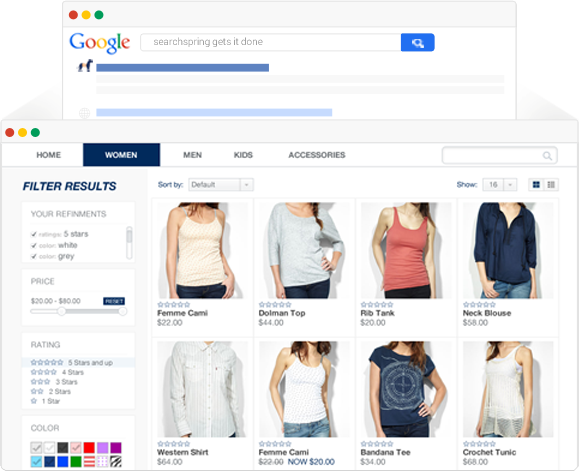Click the blue Google search button
This screenshot has width=579, height=471.
(417, 42)
